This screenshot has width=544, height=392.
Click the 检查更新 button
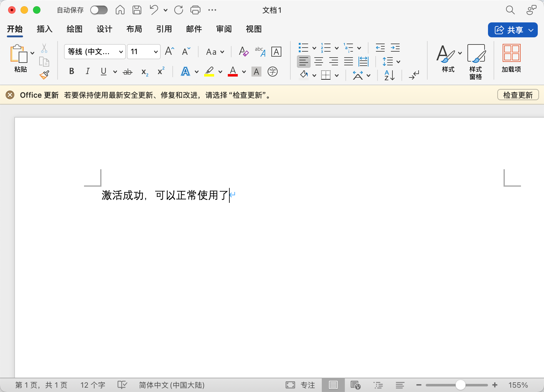coord(518,95)
